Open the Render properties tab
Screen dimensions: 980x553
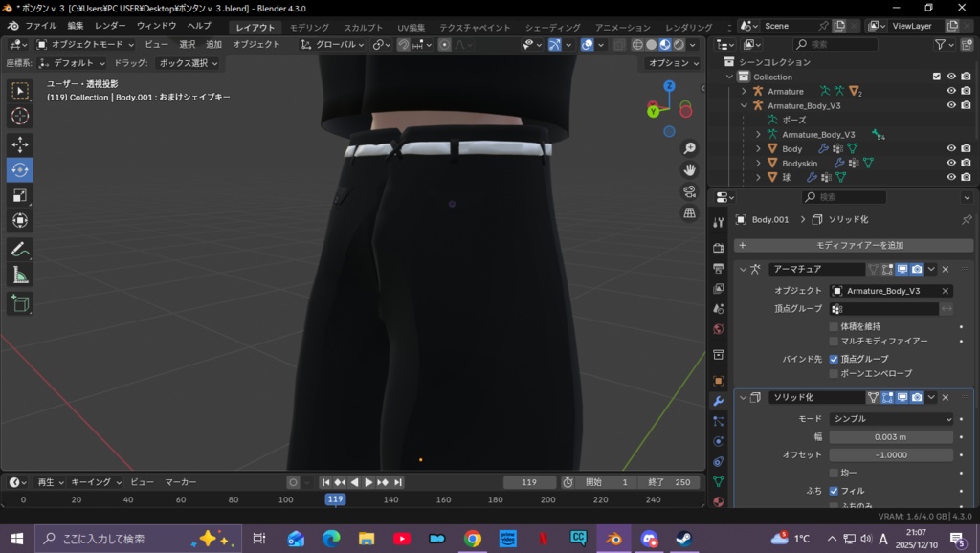[718, 248]
